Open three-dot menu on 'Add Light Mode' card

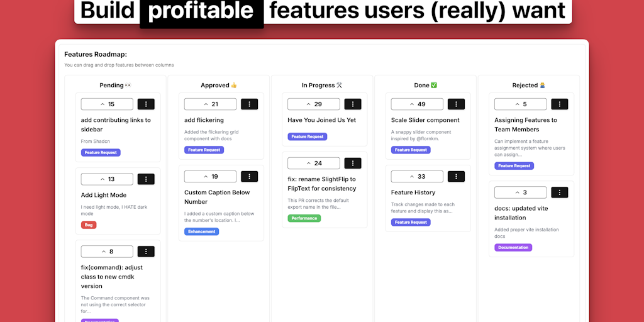(x=146, y=179)
